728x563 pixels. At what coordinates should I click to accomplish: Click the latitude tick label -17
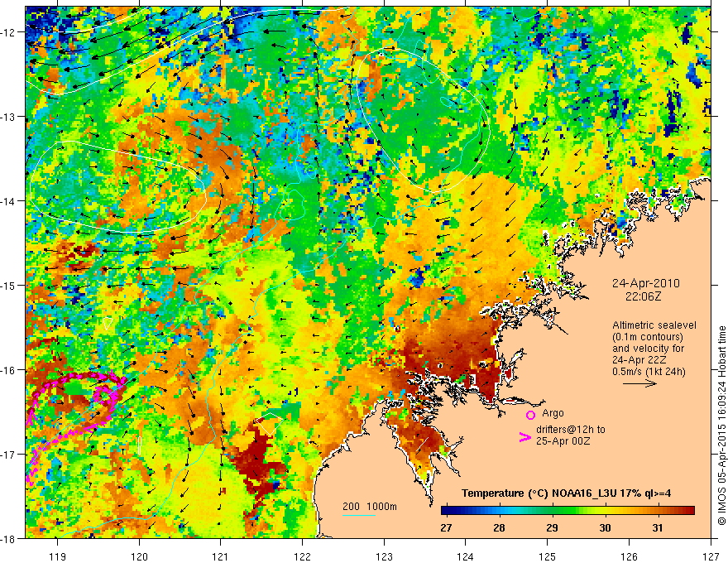[x=9, y=455]
